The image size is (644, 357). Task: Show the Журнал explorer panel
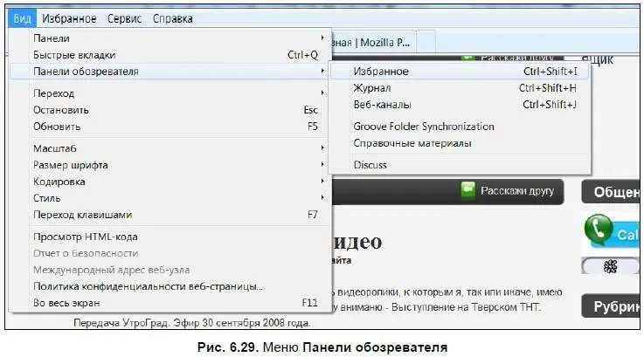(x=372, y=88)
